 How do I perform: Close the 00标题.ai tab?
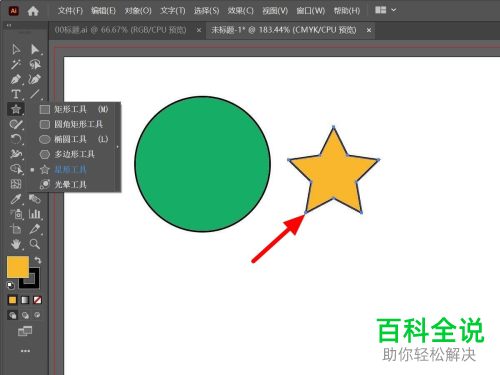[x=199, y=30]
